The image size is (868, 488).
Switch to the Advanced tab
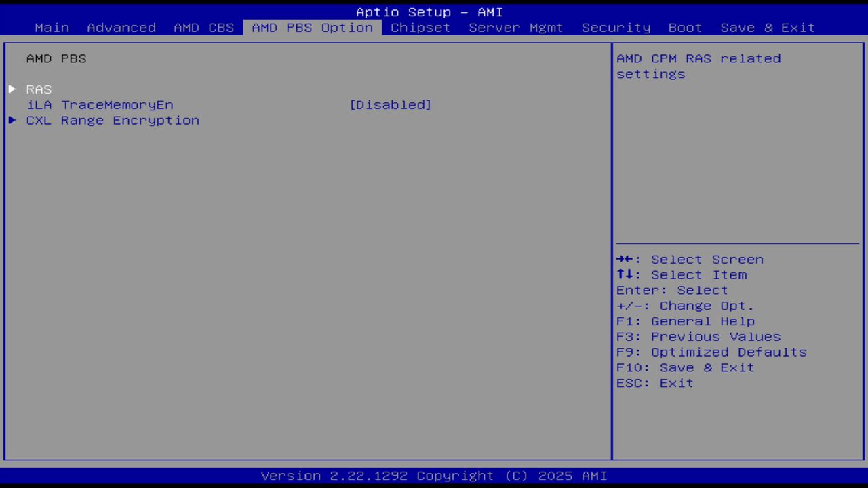coord(121,28)
